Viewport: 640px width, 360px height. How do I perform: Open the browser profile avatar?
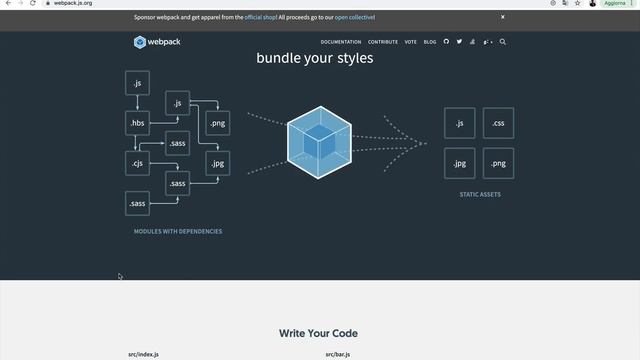coord(593,3)
